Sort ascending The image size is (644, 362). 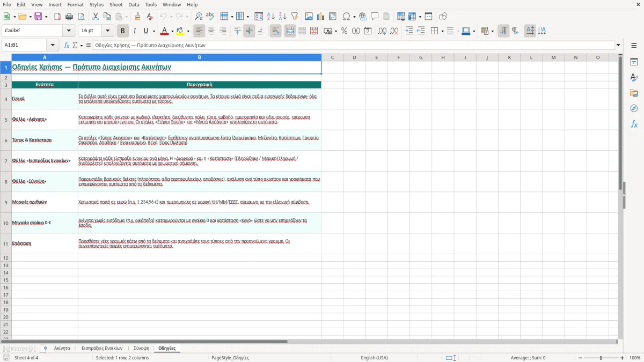(x=271, y=17)
